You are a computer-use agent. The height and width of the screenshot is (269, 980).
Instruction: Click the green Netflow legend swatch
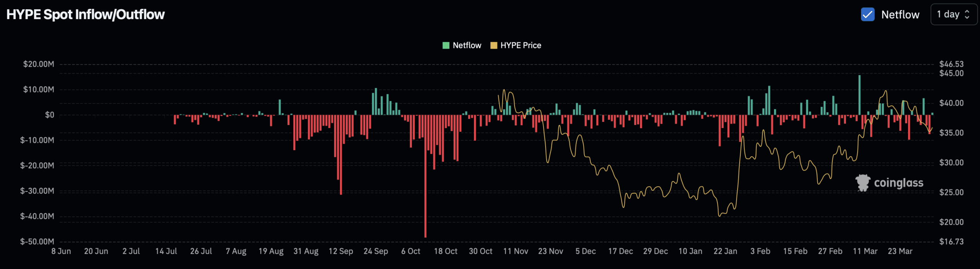446,46
